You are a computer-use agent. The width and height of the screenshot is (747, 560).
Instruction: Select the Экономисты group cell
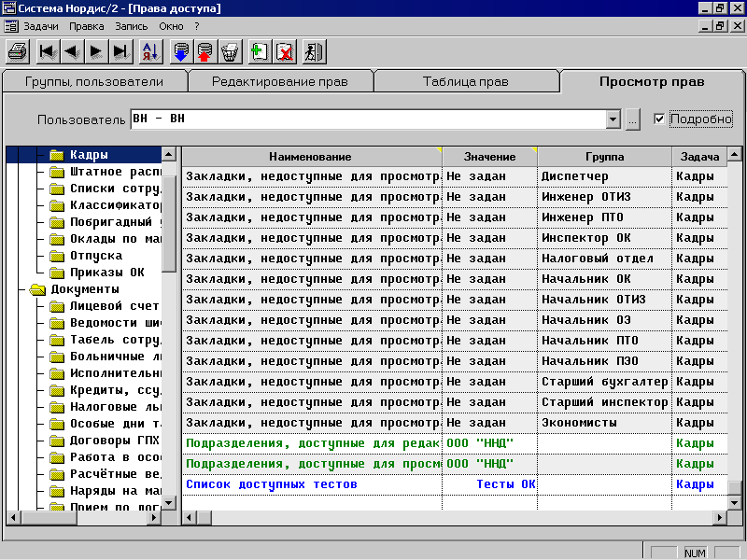click(x=604, y=423)
